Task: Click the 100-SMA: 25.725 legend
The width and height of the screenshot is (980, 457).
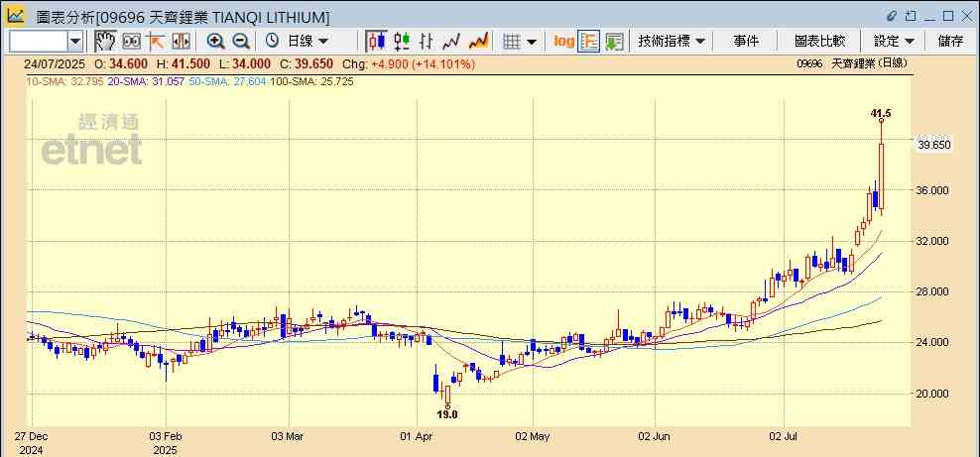Action: pyautogui.click(x=311, y=81)
